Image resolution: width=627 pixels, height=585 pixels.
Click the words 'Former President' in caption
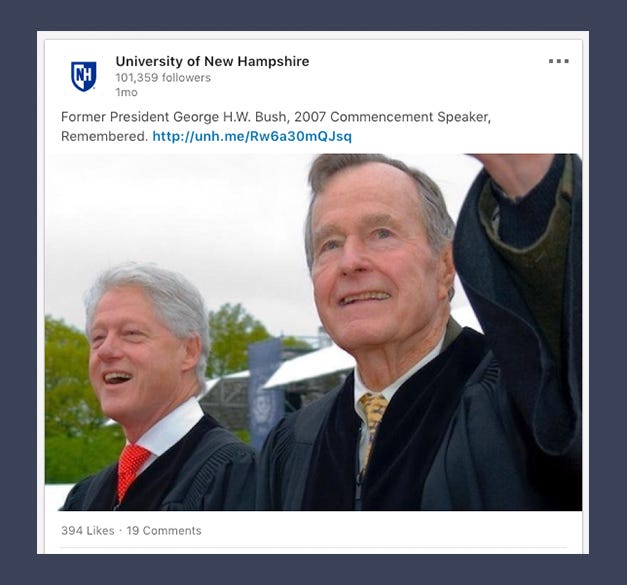tap(107, 117)
